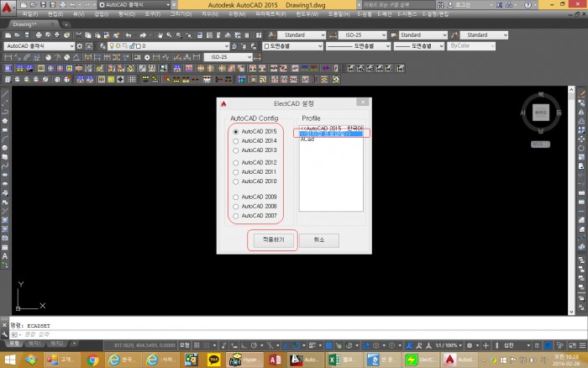Click the search keyword input box
This screenshot has height=368, width=588.
397,5
